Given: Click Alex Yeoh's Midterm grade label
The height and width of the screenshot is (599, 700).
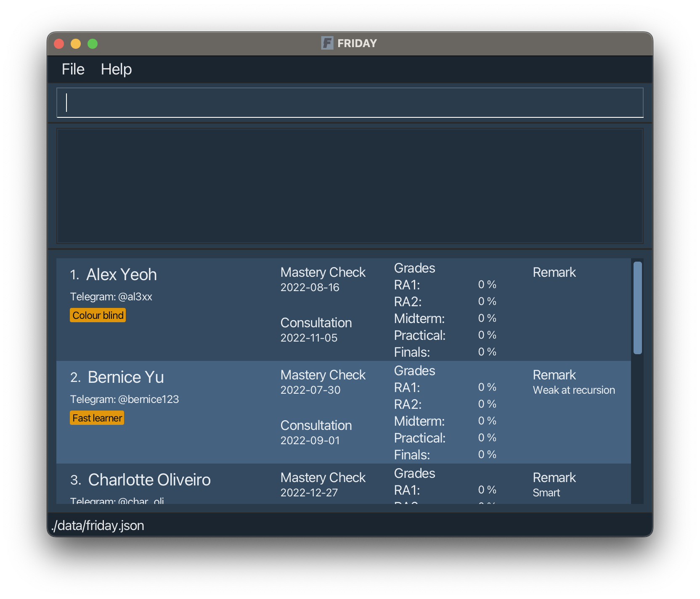Looking at the screenshot, I should tap(419, 318).
